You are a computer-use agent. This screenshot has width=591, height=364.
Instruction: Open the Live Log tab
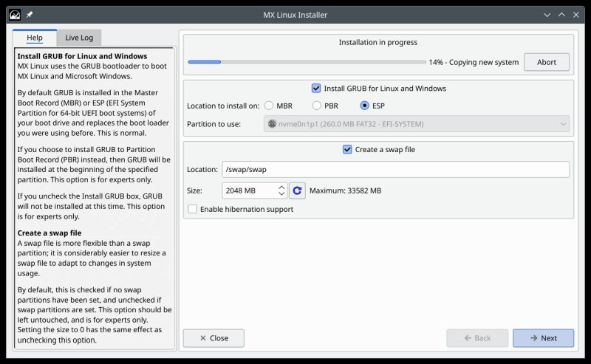tap(79, 38)
